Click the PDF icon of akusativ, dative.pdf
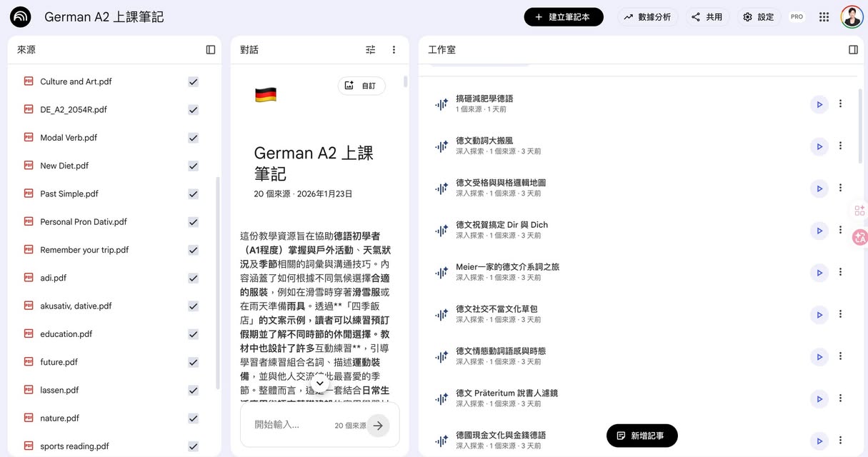This screenshot has height=457, width=868. coord(29,306)
